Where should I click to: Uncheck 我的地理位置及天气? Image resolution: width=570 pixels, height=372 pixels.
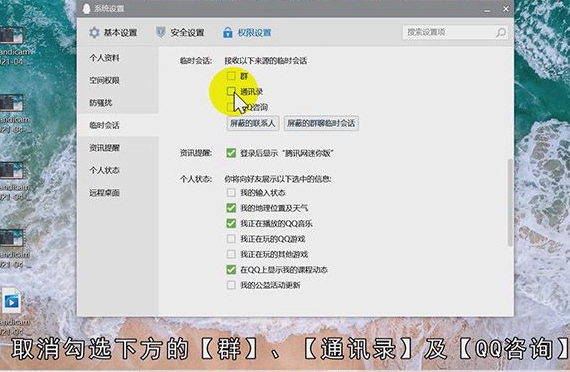tap(231, 208)
